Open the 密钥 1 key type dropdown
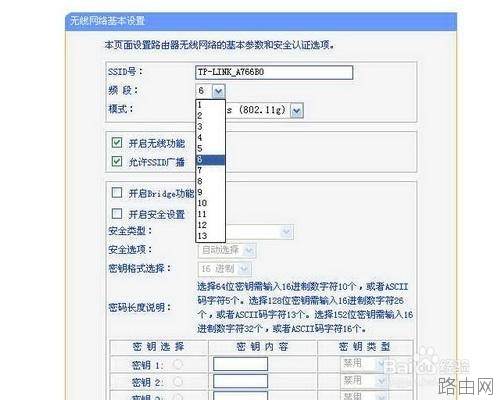Screen dimensions: 500x400 pyautogui.click(x=363, y=363)
